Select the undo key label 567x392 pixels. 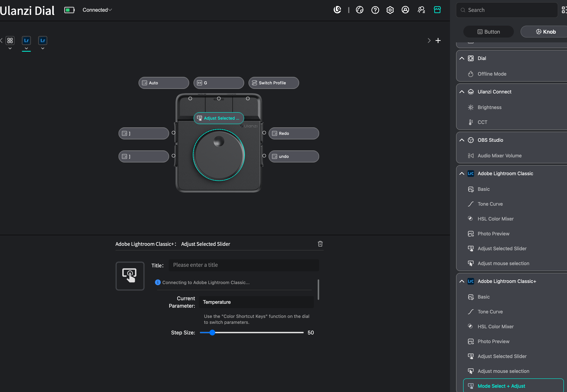click(294, 156)
